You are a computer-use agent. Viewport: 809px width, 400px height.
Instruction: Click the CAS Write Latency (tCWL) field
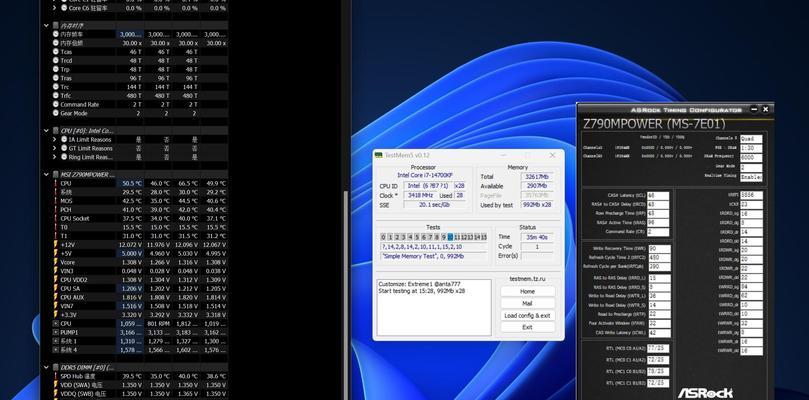tap(659, 333)
